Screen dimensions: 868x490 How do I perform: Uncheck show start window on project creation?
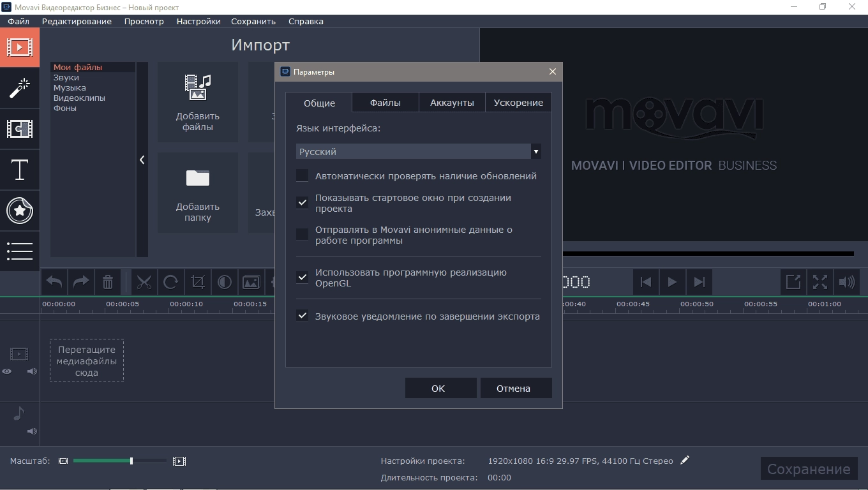pyautogui.click(x=303, y=202)
